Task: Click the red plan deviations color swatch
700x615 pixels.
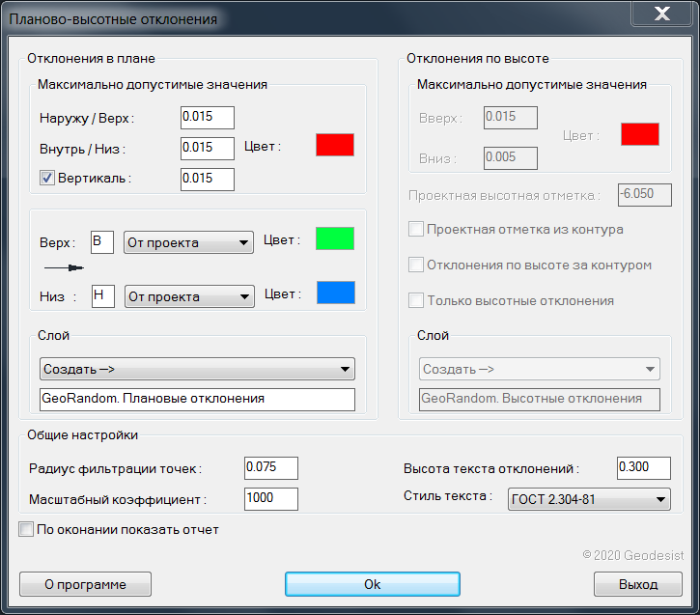Action: click(335, 146)
